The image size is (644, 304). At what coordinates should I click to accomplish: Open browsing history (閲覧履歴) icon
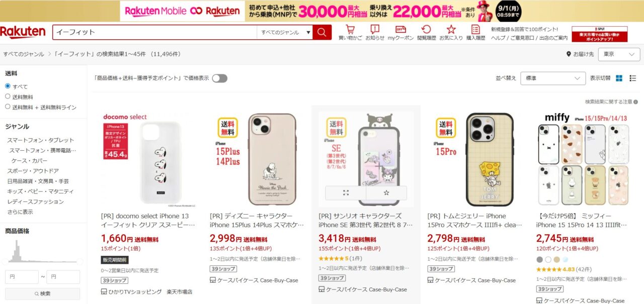tap(426, 33)
